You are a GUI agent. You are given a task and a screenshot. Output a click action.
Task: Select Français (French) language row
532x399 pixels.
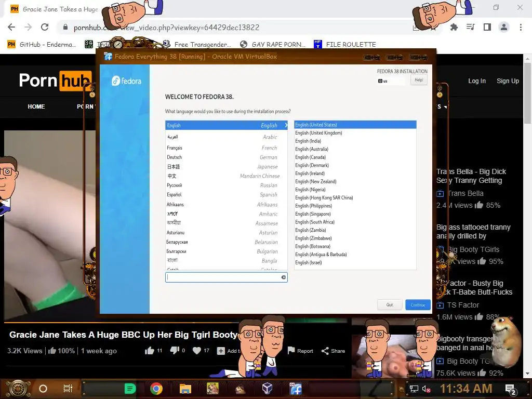227,148
